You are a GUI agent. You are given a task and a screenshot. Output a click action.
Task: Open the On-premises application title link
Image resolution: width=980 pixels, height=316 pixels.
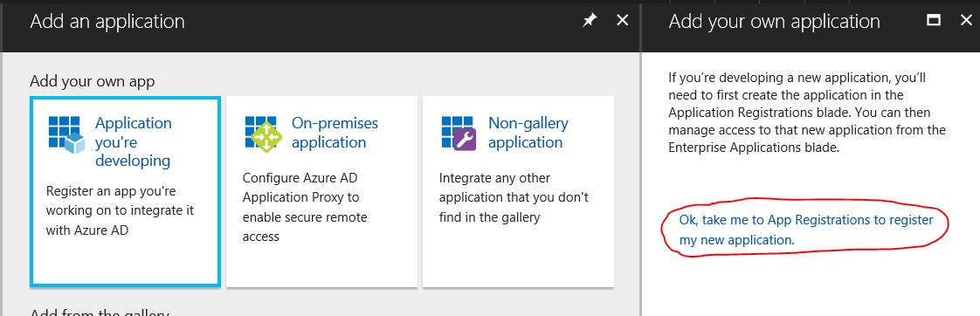click(335, 133)
